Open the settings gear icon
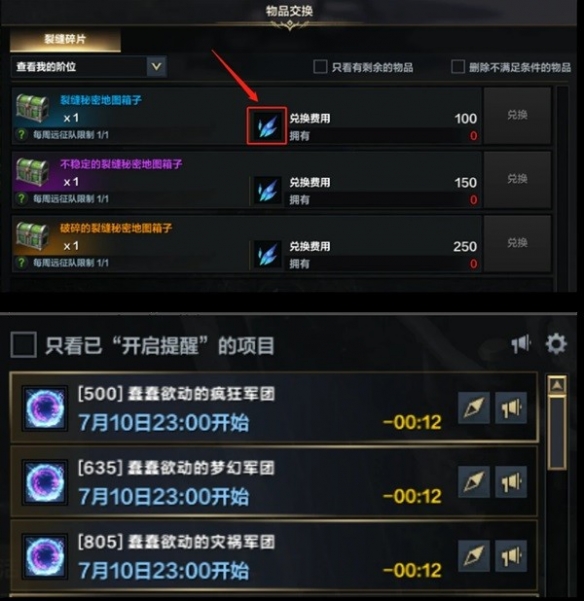584x601 pixels. click(x=556, y=343)
